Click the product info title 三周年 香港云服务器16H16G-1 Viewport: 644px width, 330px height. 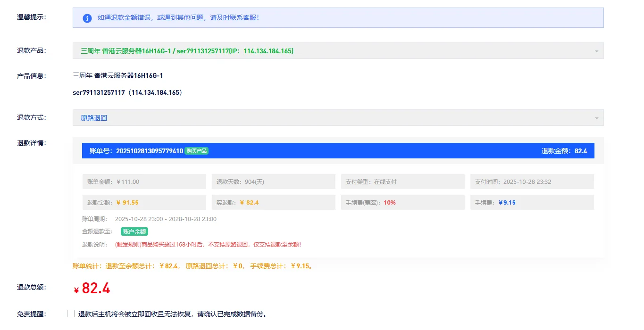[118, 75]
